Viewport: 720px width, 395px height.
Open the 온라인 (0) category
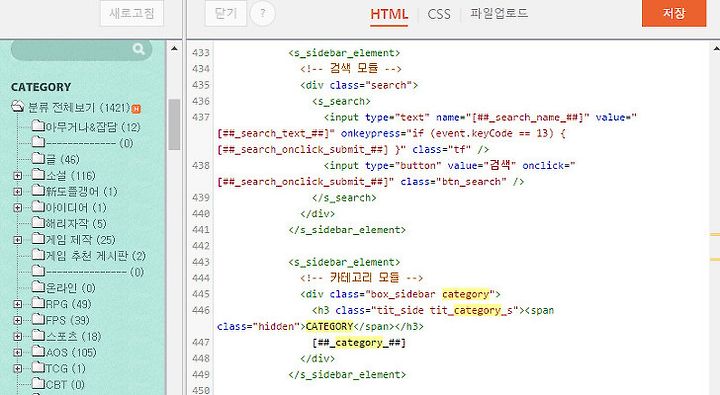coord(70,288)
